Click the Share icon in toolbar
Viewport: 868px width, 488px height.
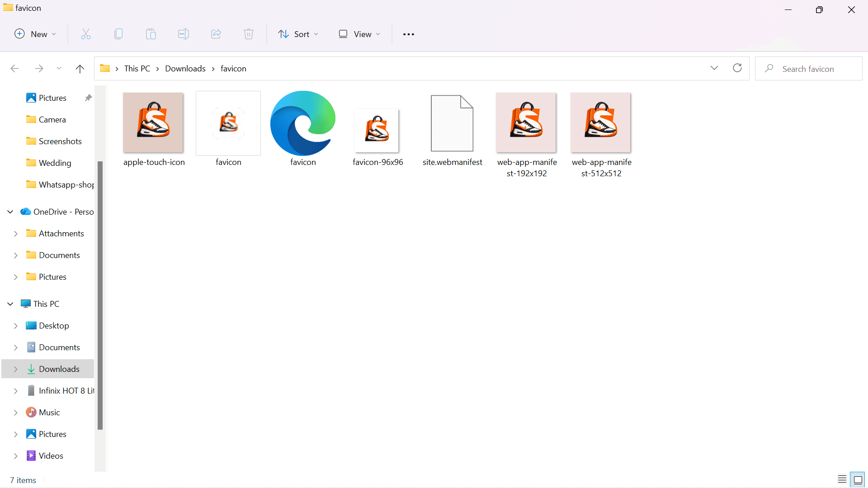click(216, 34)
